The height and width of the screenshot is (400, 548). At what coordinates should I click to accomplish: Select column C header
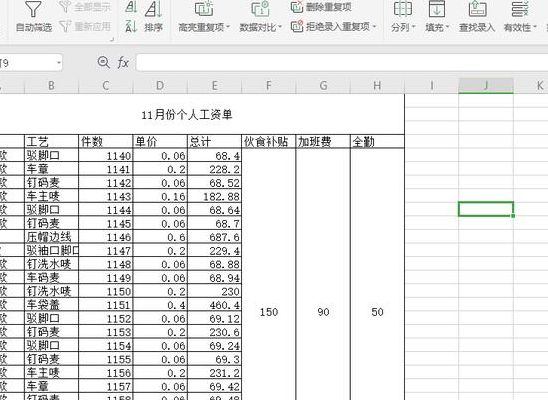pos(106,86)
